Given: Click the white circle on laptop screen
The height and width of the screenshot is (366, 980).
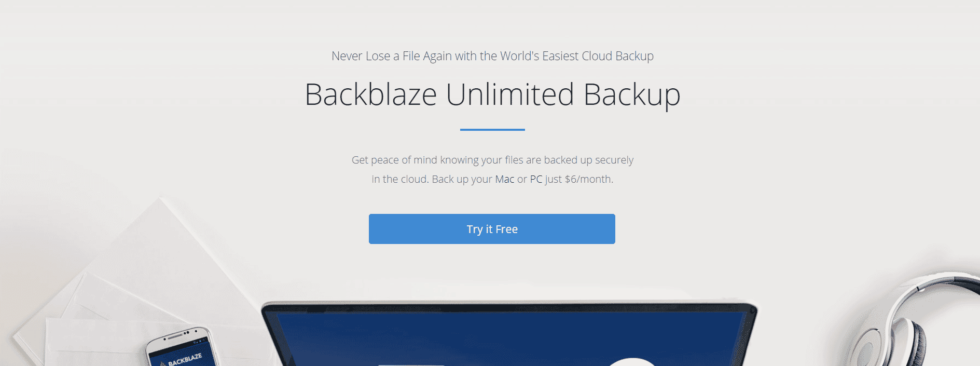Looking at the screenshot, I should tap(631, 362).
